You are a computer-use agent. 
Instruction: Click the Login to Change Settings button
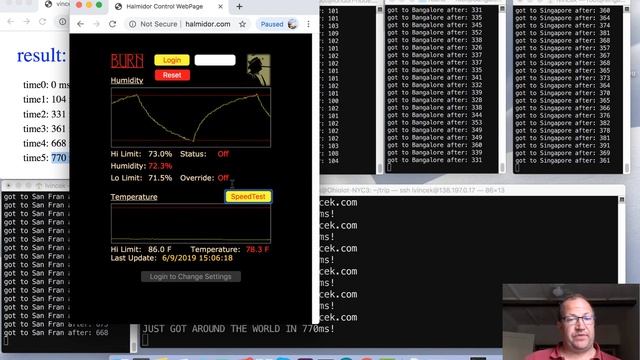click(191, 277)
